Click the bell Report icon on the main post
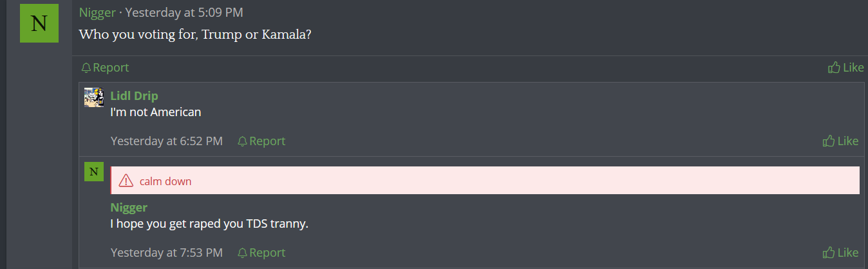This screenshot has width=868, height=269. tap(86, 68)
